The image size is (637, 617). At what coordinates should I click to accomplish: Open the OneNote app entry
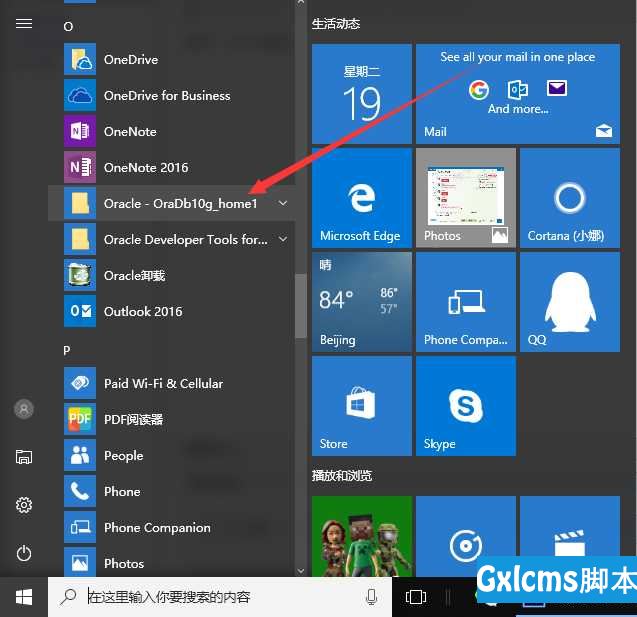171,131
